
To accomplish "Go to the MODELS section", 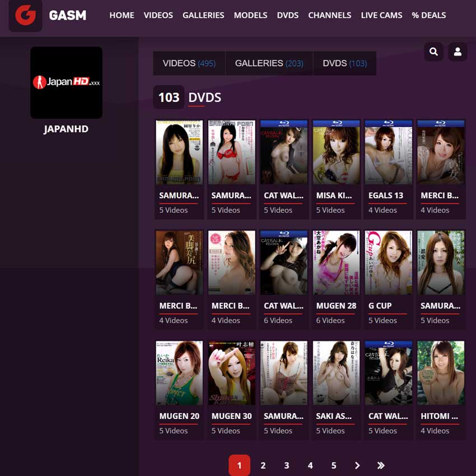I will 250,15.
